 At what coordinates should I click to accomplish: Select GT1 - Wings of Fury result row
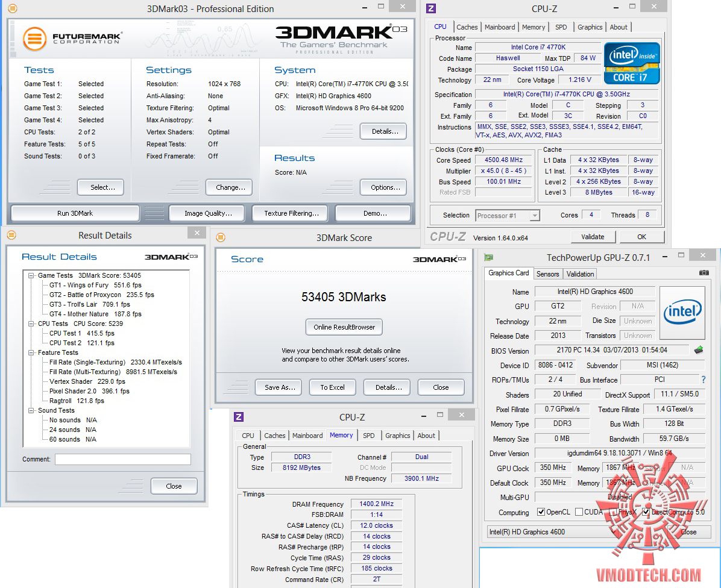(x=95, y=286)
